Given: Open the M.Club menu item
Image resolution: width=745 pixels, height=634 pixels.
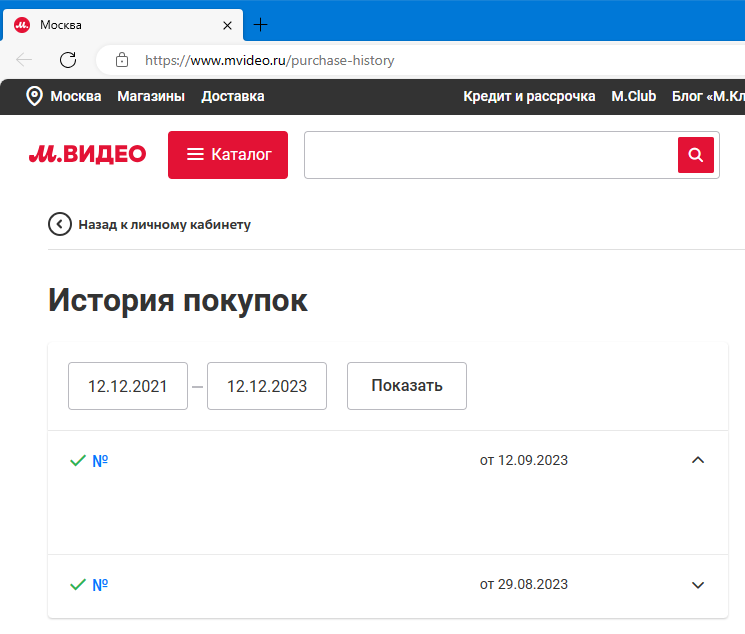Looking at the screenshot, I should pos(633,96).
